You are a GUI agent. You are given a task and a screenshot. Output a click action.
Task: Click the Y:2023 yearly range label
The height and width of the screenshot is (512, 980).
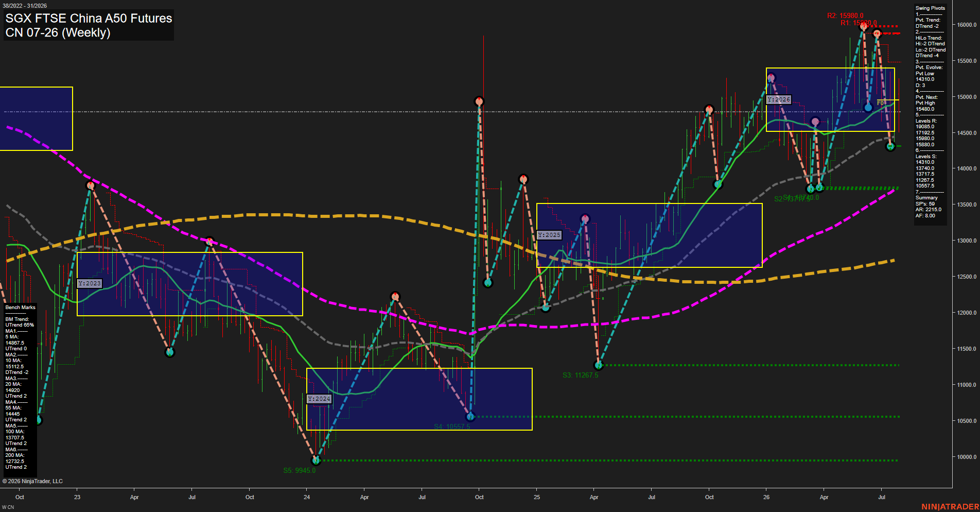tap(90, 283)
